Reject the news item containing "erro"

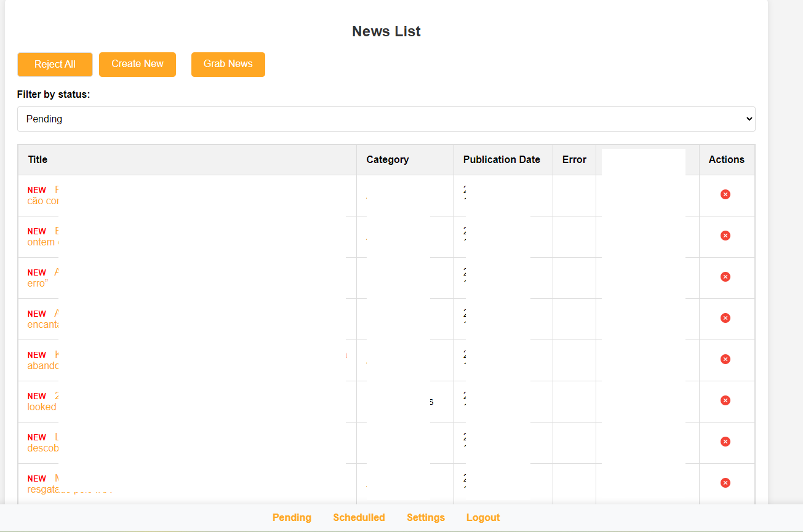click(725, 277)
